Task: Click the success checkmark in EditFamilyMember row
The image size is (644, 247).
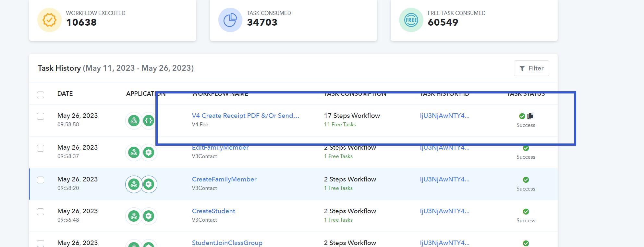Action: [526, 148]
